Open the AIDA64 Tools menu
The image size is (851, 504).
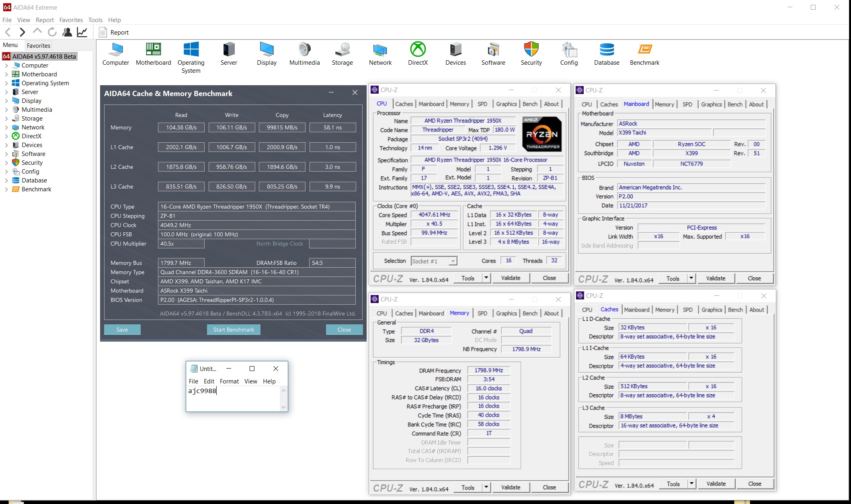pyautogui.click(x=95, y=20)
